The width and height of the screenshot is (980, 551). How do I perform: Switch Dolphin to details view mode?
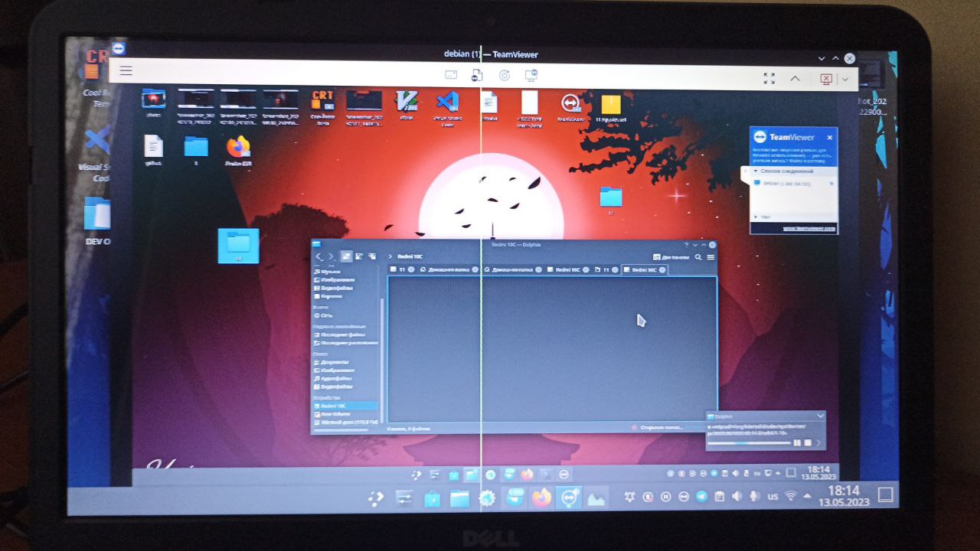point(372,256)
